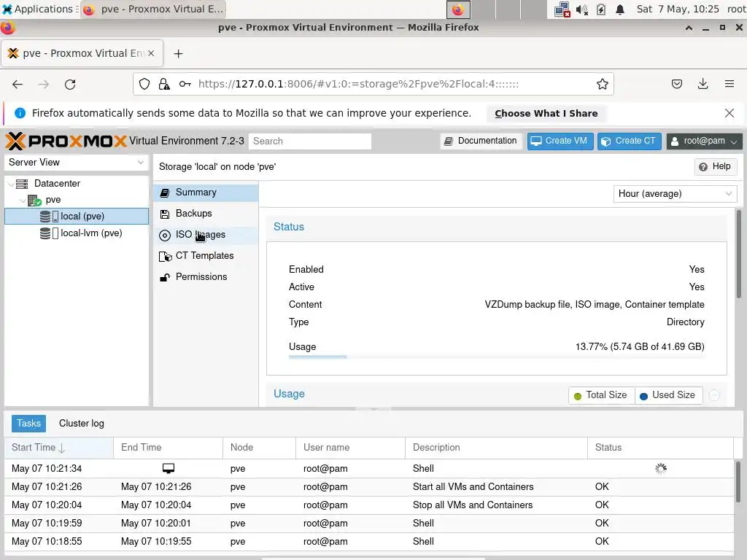Click the connection padlock warning icon
Screen dimensions: 747x560
click(164, 85)
